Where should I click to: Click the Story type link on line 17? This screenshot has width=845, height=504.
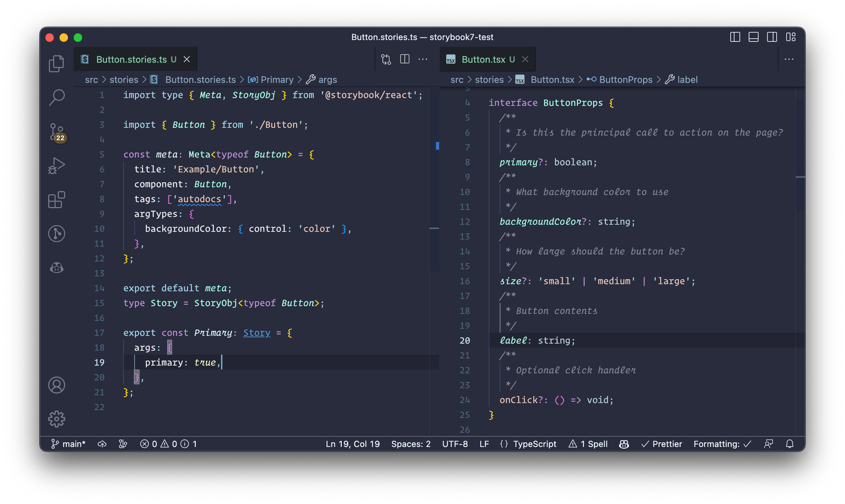point(256,333)
